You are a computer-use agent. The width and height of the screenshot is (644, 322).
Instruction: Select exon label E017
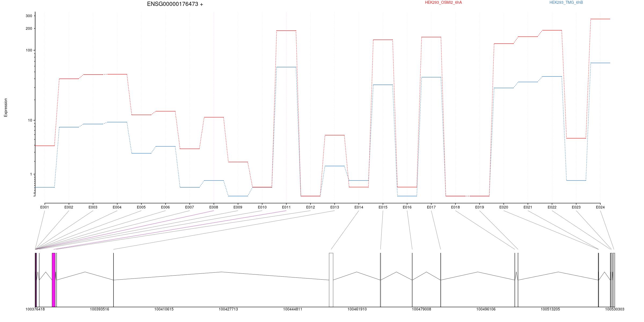pos(431,207)
